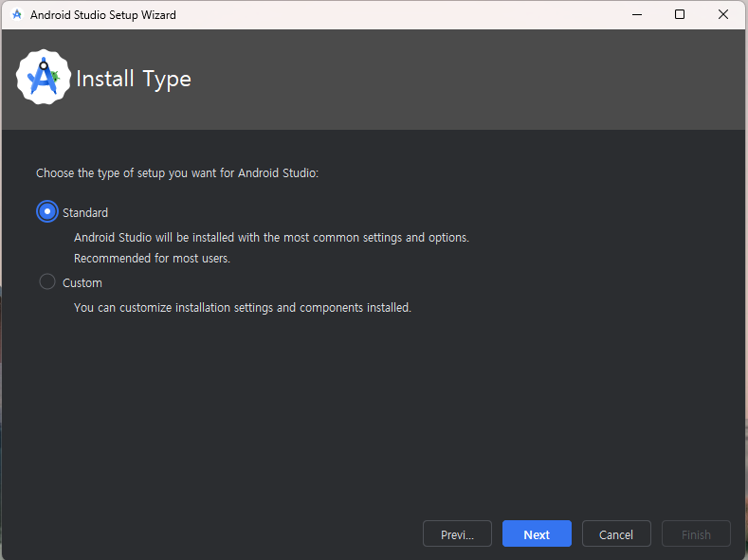
Task: Click "You can customize installation settings" description
Action: pos(243,307)
